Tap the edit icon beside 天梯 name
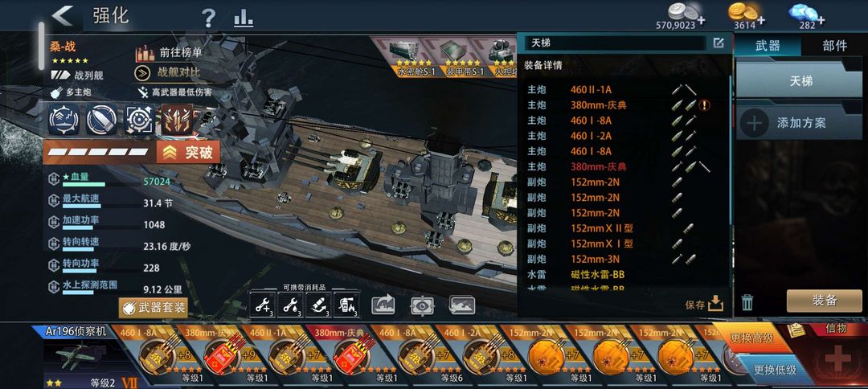Image resolution: width=868 pixels, height=389 pixels. (719, 43)
